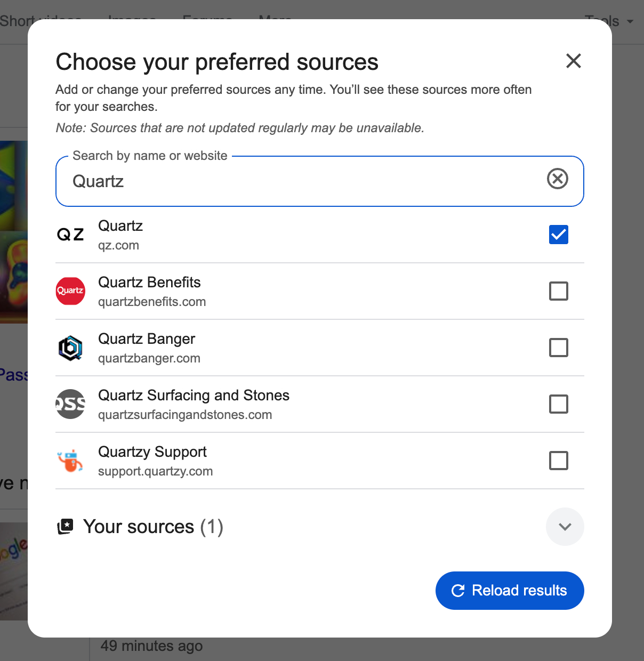This screenshot has width=644, height=661.
Task: Click the Your sources (1) heading
Action: coord(153,527)
